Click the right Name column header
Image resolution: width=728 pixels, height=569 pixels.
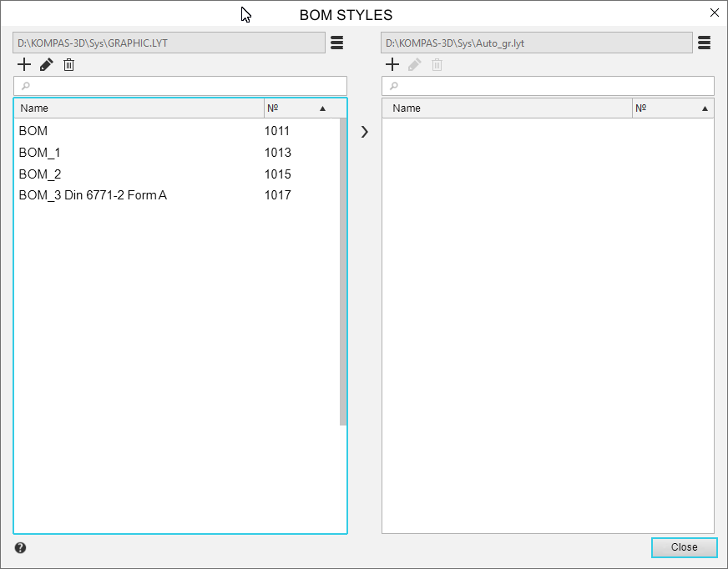[x=508, y=108]
